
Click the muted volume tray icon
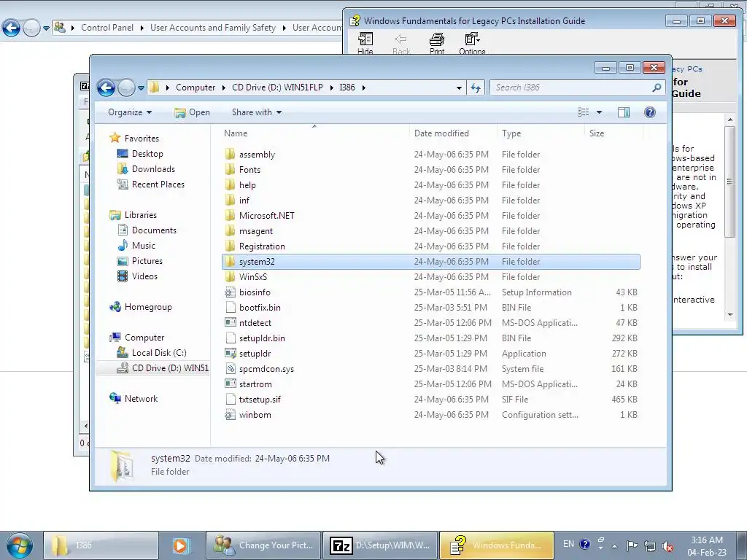point(668,545)
